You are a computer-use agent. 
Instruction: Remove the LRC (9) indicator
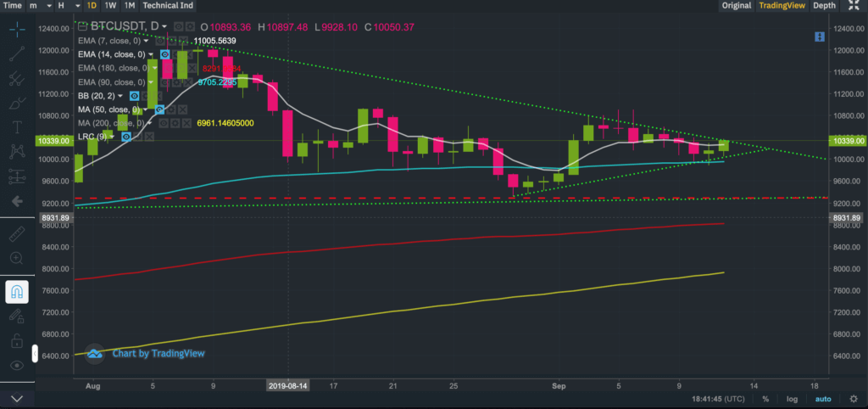149,137
